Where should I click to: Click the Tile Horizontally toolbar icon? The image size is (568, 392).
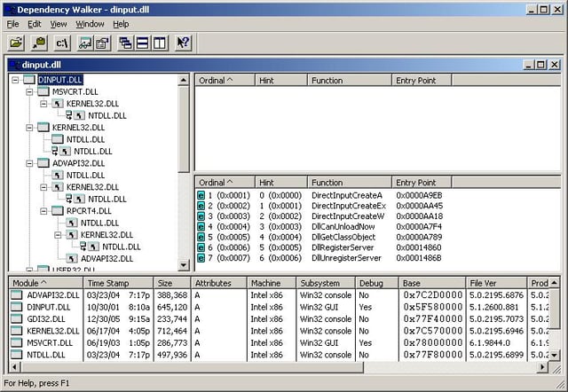tap(142, 43)
